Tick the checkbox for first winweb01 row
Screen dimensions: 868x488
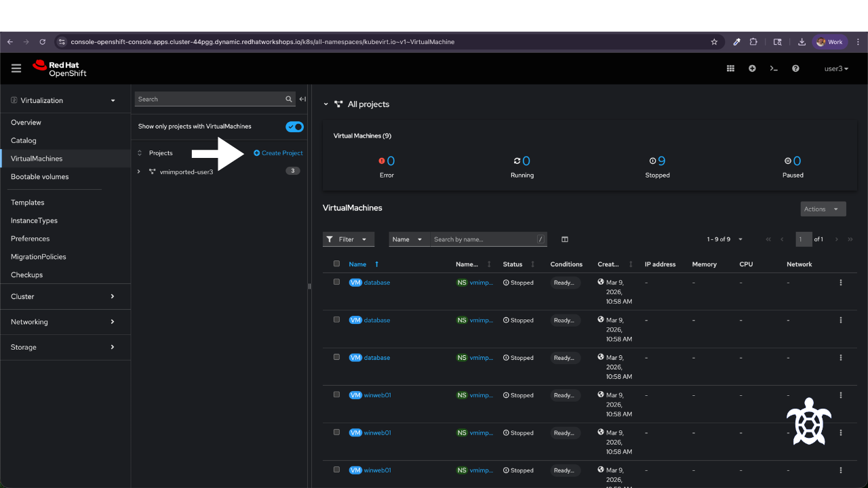coord(336,394)
